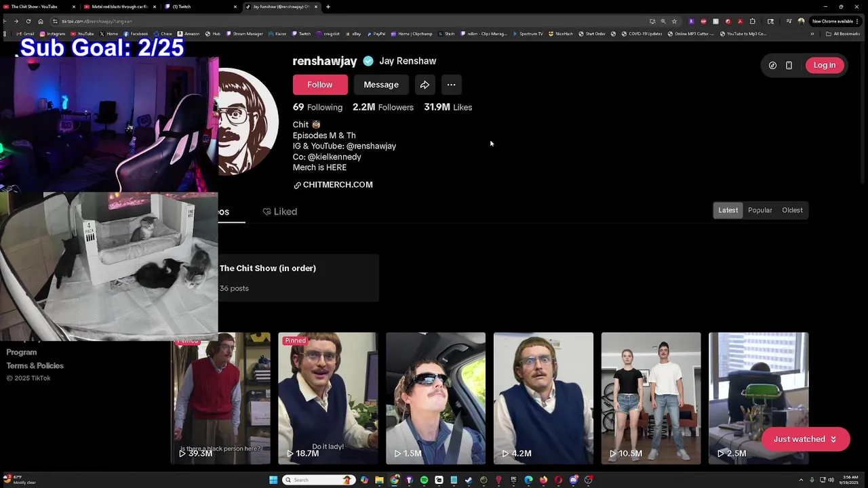Click the Log in button
The width and height of the screenshot is (868, 488).
[x=825, y=65]
